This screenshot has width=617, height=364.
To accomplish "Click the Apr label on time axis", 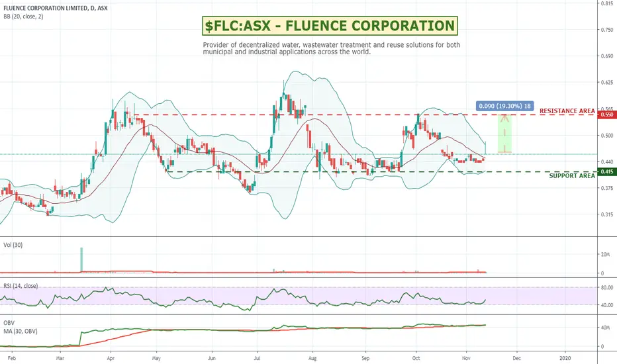I will point(111,358).
